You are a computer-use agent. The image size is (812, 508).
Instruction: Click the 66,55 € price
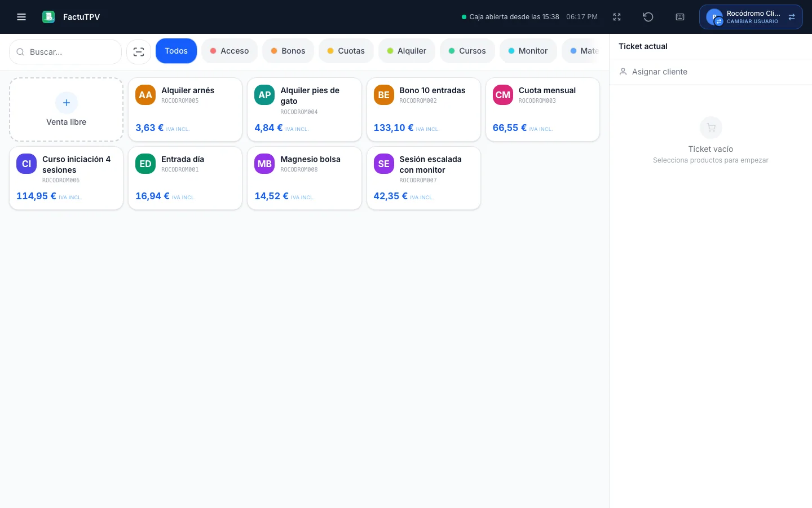point(510,128)
